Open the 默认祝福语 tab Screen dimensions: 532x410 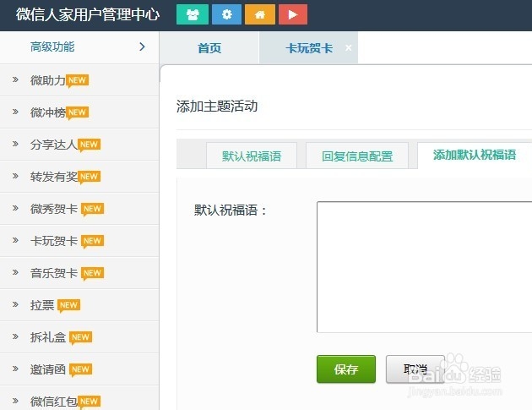pos(252,156)
